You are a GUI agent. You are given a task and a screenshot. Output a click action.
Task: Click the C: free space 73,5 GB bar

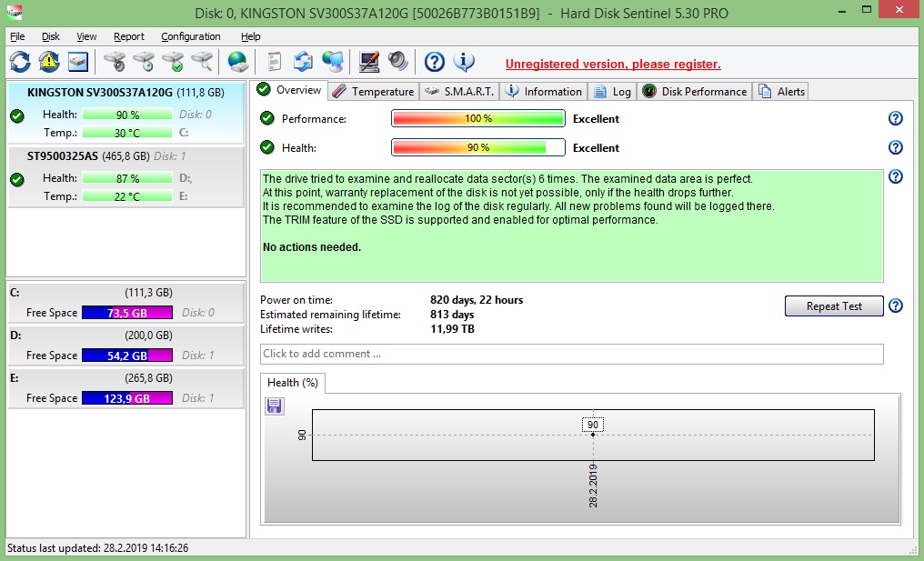click(127, 312)
